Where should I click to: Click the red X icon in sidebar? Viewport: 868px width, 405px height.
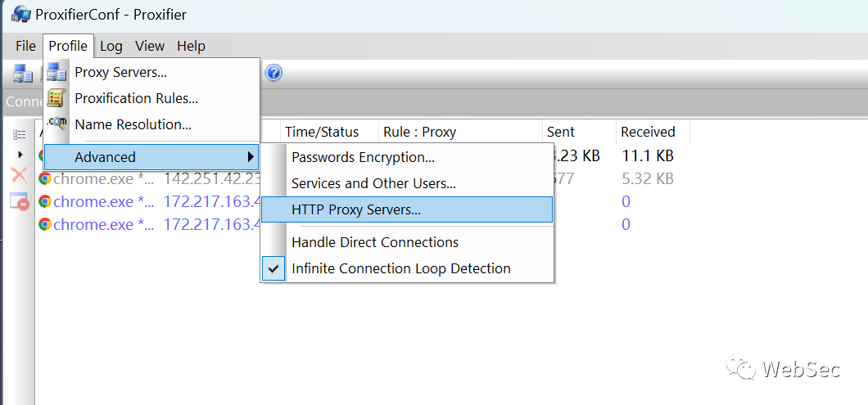point(20,177)
